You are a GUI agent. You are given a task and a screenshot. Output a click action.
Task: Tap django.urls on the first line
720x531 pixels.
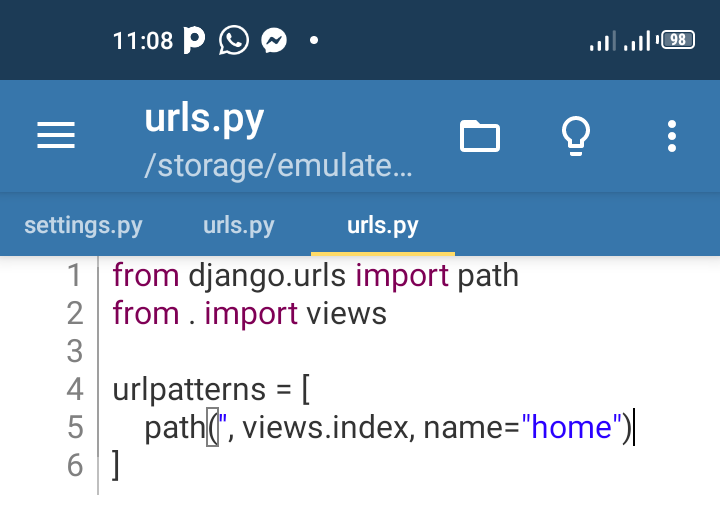click(x=267, y=276)
